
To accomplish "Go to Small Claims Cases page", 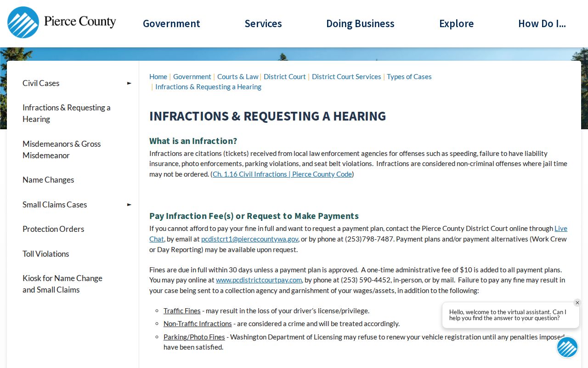I will click(55, 205).
